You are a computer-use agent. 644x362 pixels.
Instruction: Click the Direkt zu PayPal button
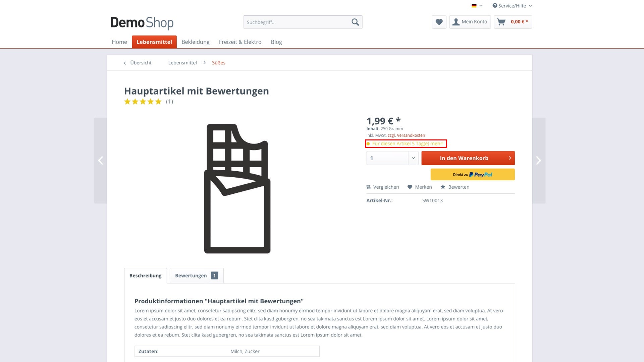tap(472, 175)
